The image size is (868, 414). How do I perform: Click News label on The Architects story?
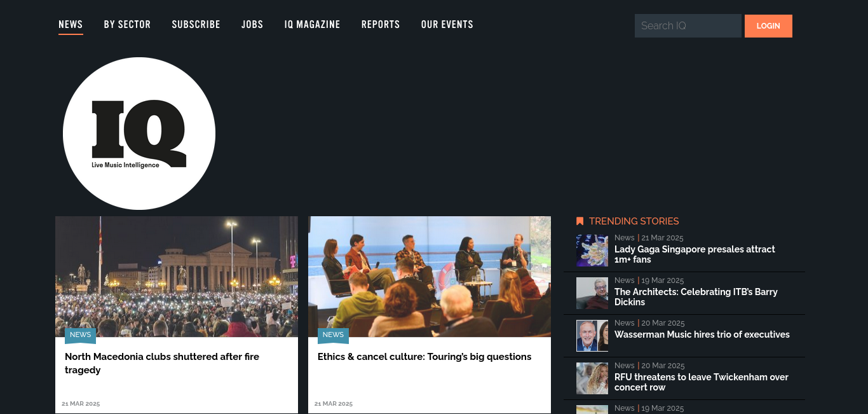point(625,280)
